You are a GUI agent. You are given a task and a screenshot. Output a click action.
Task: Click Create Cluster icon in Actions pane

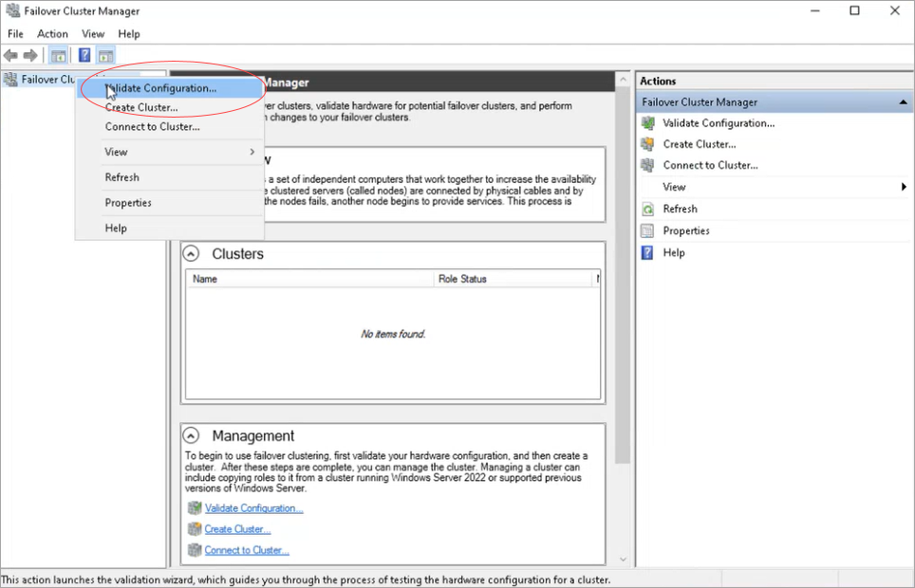[647, 144]
